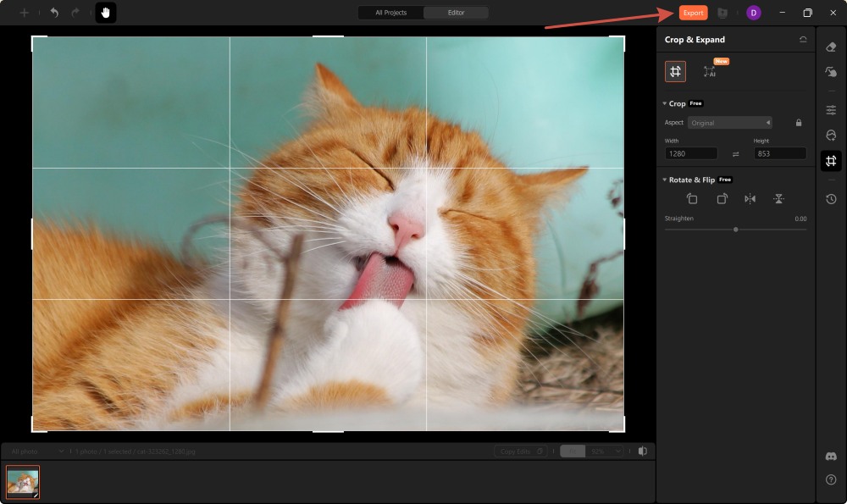
Task: Rotate the image counterclockwise
Action: click(691, 197)
